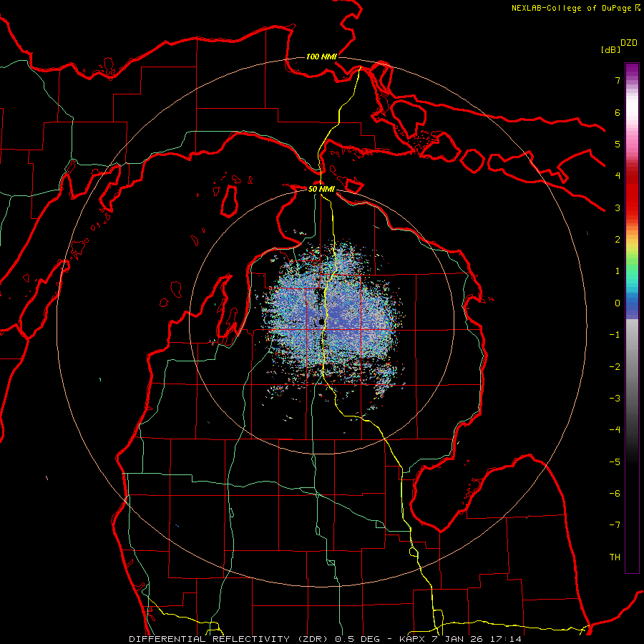644x644 pixels.
Task: Click the 100 NMI range ring label
Action: [321, 57]
